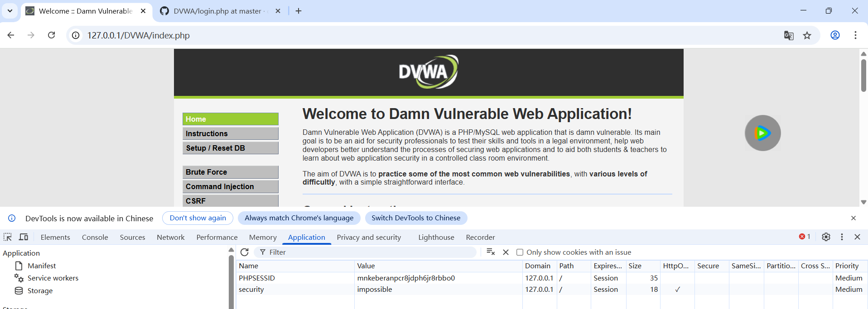Open tab search dropdown arrow
Screen dimensions: 868x309
pyautogui.click(x=10, y=11)
